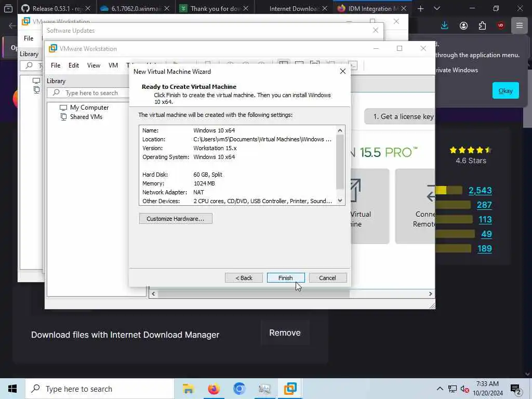Viewport: 532px width, 399px height.
Task: Select Shared VMs in the Library tree
Action: [x=82, y=117]
